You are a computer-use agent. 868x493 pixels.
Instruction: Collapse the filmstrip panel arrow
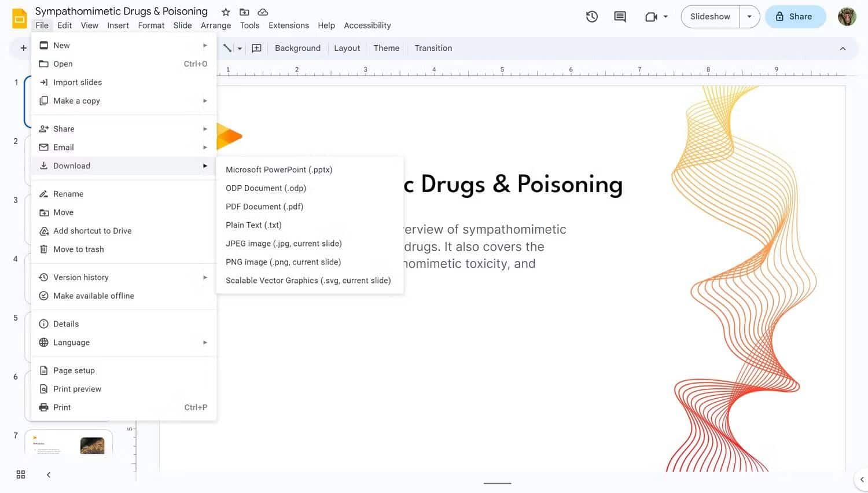click(49, 474)
